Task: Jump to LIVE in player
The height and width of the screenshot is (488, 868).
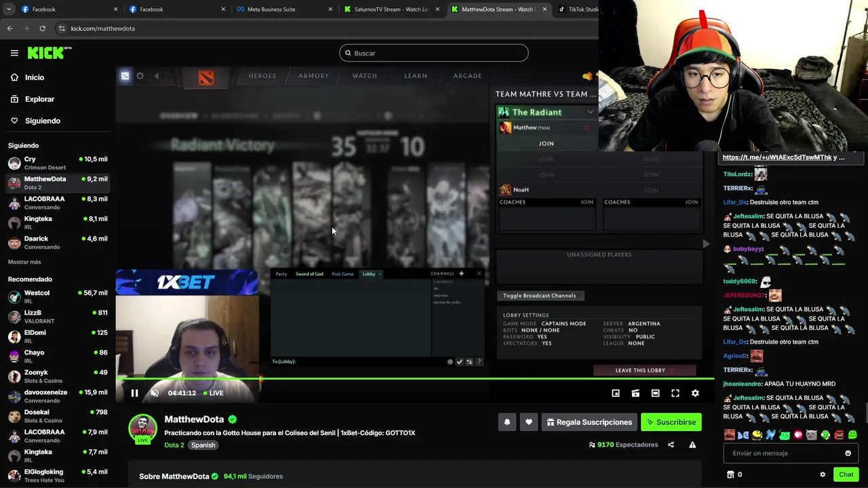Action: coord(213,393)
